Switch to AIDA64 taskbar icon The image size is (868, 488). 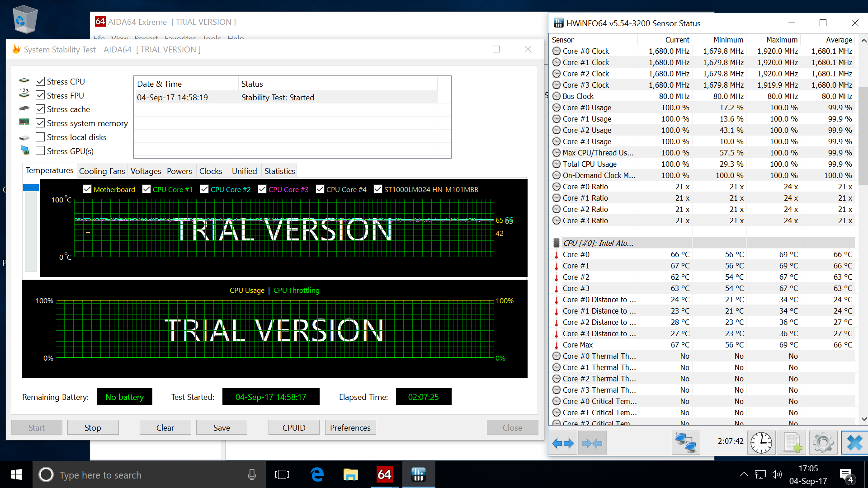[385, 474]
